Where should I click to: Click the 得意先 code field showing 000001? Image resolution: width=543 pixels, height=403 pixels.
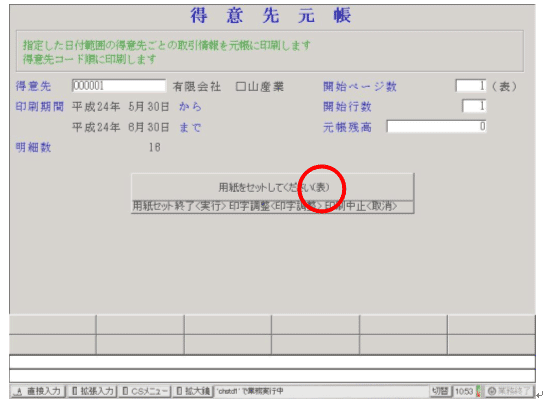[x=119, y=86]
